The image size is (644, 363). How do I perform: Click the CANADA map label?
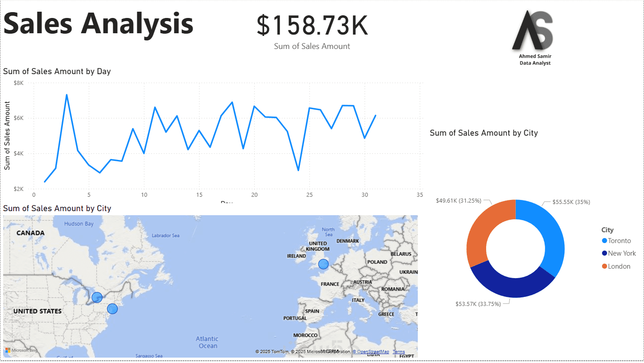31,233
